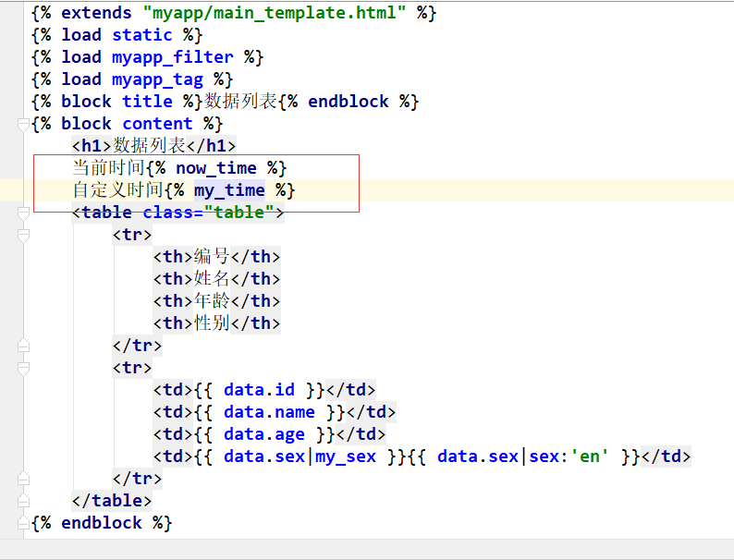Click 当前时间 text label

(x=108, y=167)
